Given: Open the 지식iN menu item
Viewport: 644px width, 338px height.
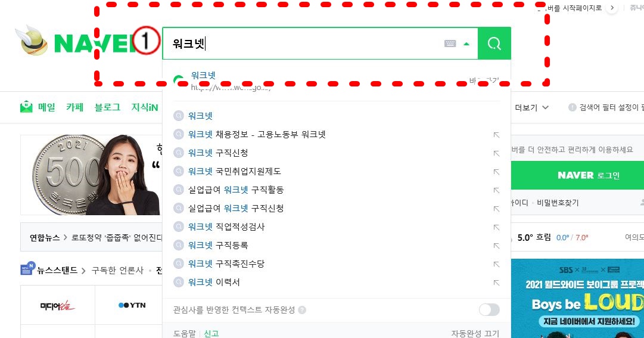Looking at the screenshot, I should tap(145, 107).
